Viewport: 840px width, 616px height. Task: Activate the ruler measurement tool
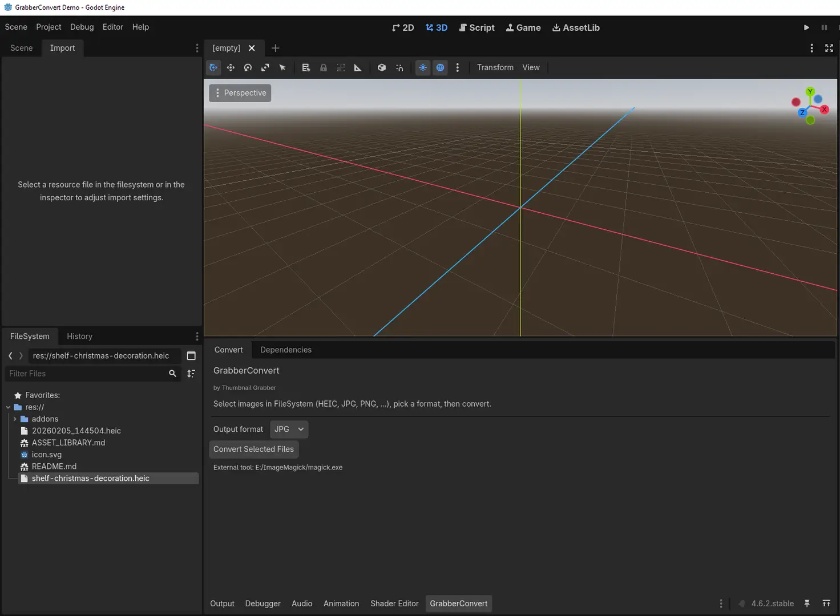(x=358, y=67)
